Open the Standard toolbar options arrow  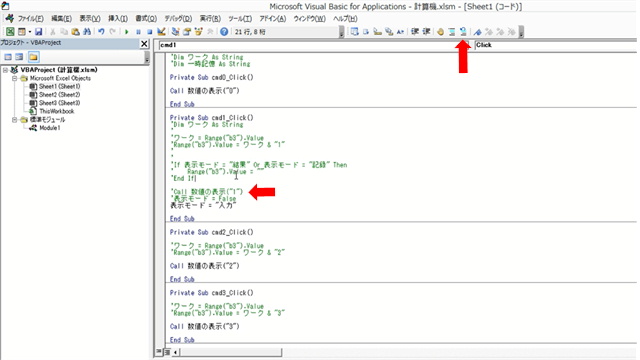point(342,32)
